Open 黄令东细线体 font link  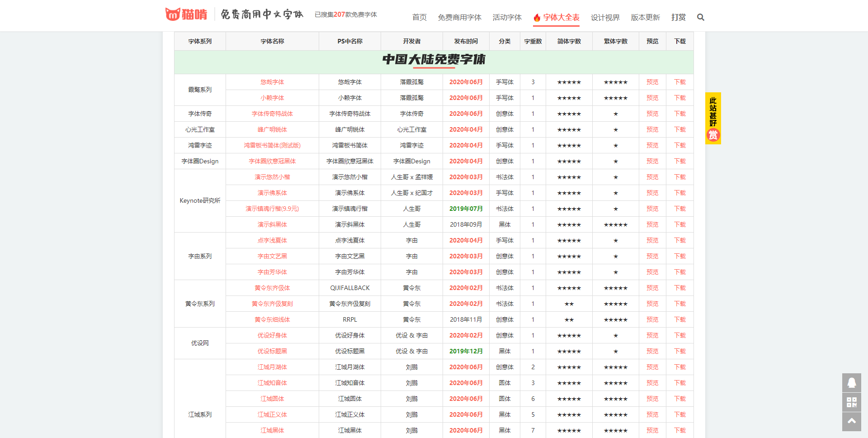tap(272, 319)
